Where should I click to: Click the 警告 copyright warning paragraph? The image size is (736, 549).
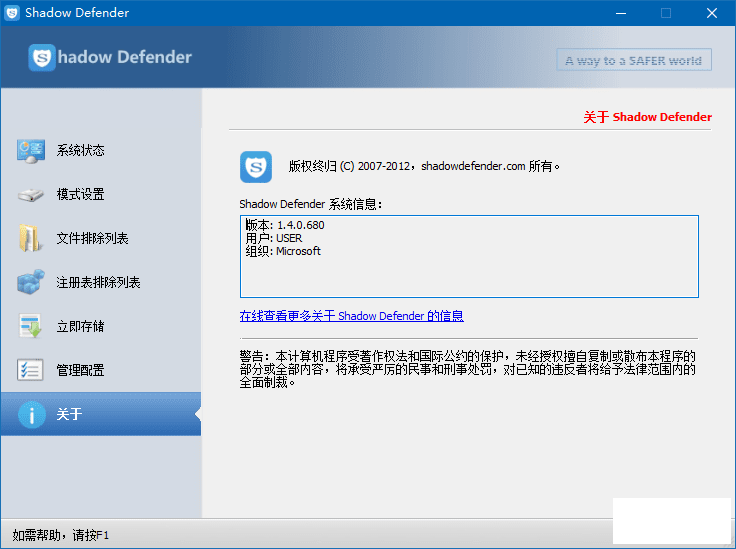click(468, 369)
